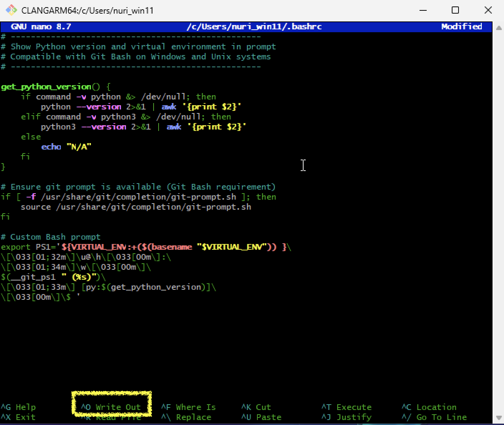The image size is (504, 425).
Task: Minimize the CLANGARM64 terminal window
Action: pos(423,10)
